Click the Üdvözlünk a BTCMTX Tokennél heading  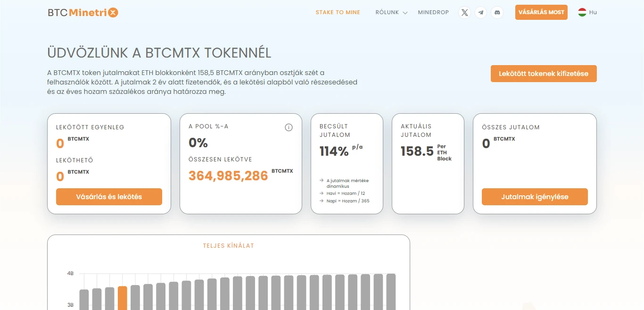(159, 53)
